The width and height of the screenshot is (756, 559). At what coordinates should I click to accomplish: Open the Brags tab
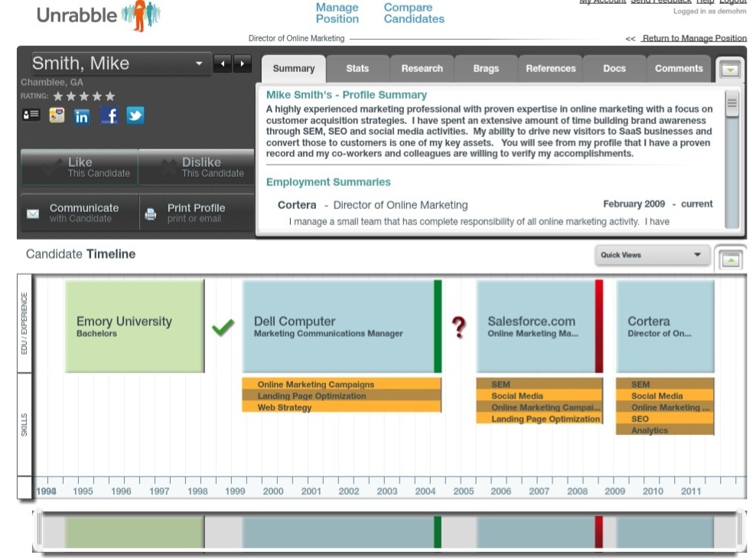tap(486, 68)
